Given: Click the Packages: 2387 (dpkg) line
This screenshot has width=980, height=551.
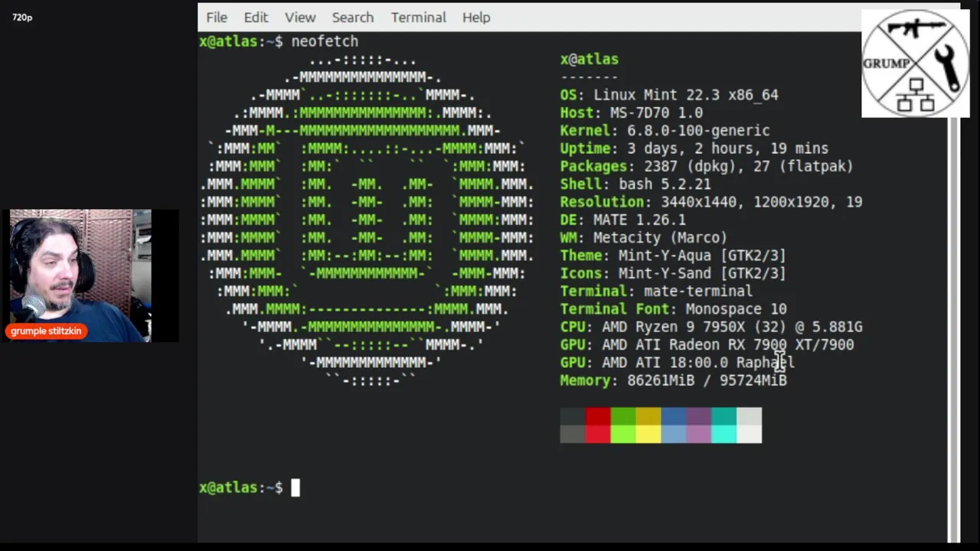Looking at the screenshot, I should click(706, 166).
